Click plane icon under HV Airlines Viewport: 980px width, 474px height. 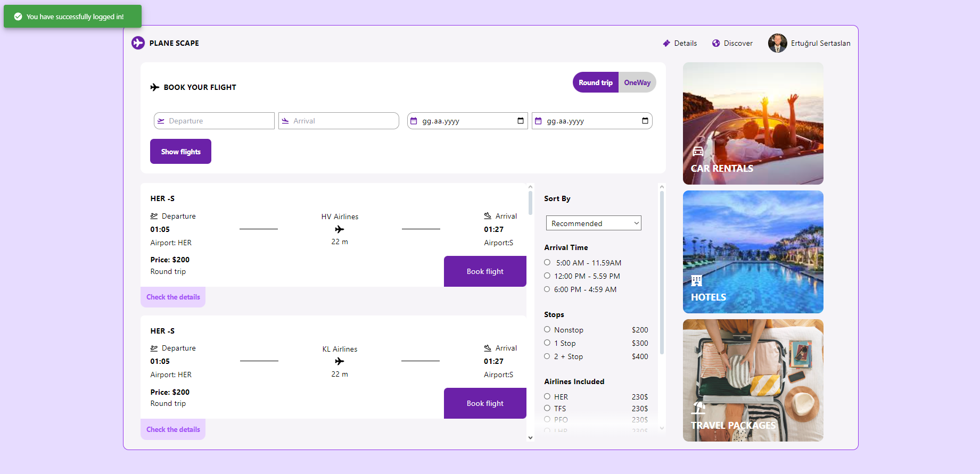[340, 229]
